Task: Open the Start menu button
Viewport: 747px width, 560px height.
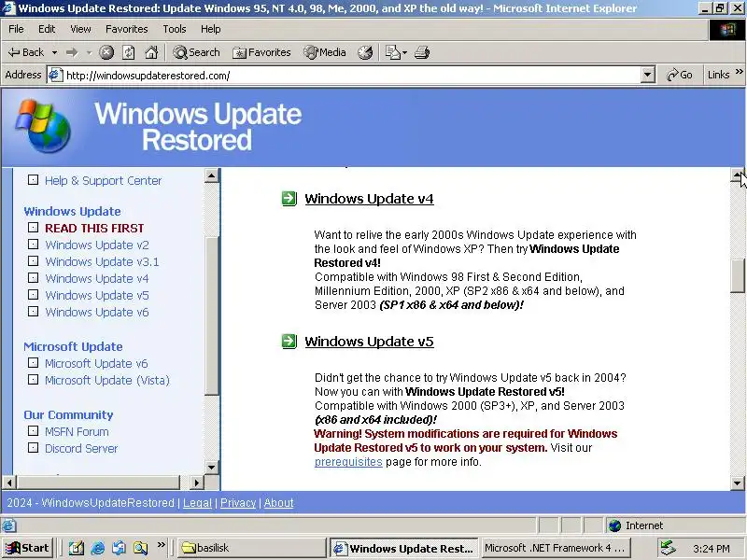Action: click(x=27, y=548)
